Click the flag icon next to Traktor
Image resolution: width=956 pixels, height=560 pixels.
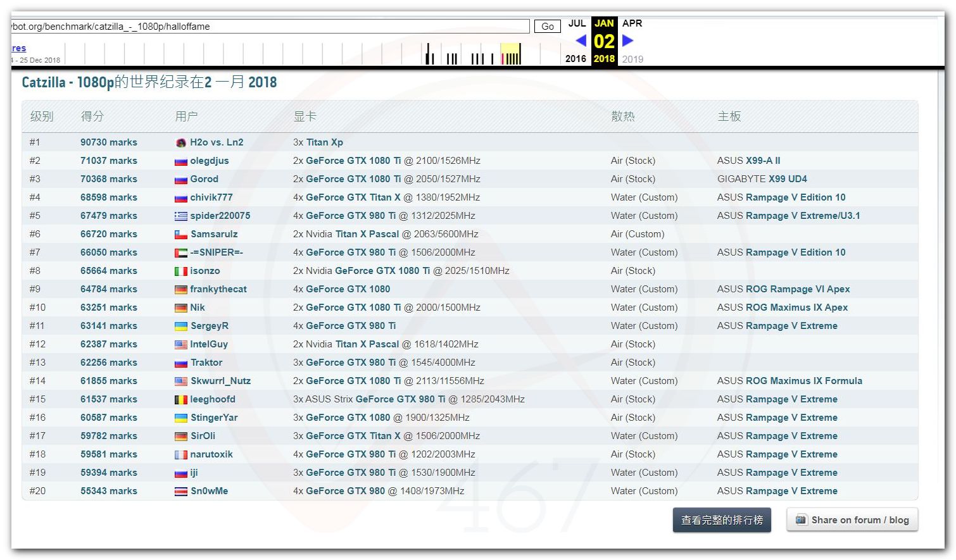(181, 363)
